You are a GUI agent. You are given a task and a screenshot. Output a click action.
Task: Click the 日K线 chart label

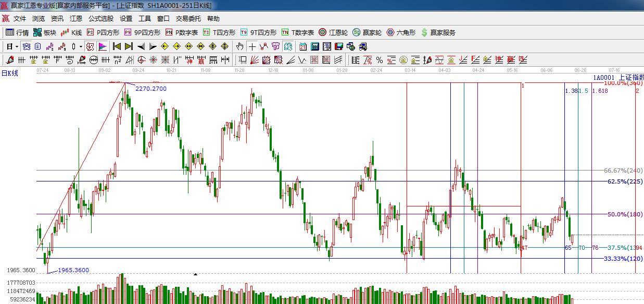click(x=10, y=73)
